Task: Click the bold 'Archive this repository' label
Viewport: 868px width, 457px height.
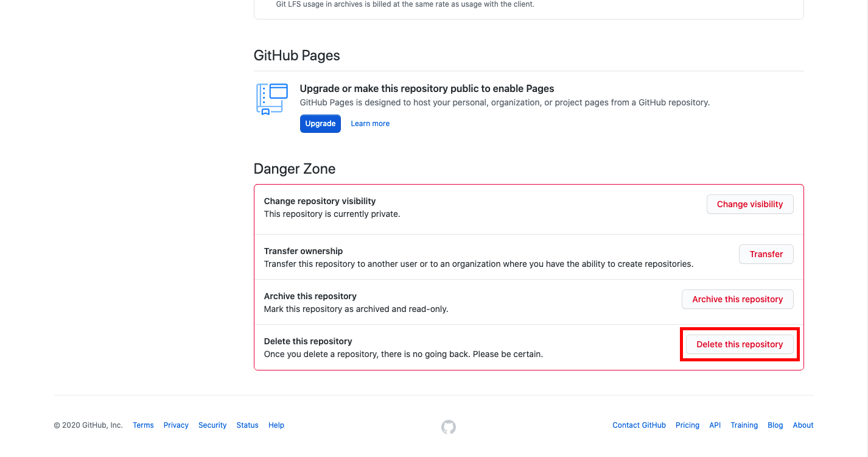Action: pyautogui.click(x=310, y=296)
